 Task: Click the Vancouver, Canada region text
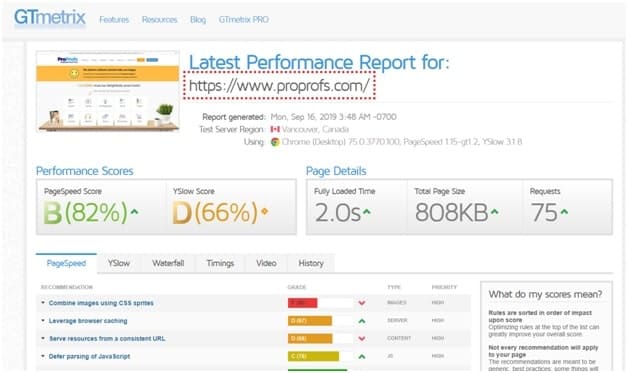pyautogui.click(x=315, y=129)
